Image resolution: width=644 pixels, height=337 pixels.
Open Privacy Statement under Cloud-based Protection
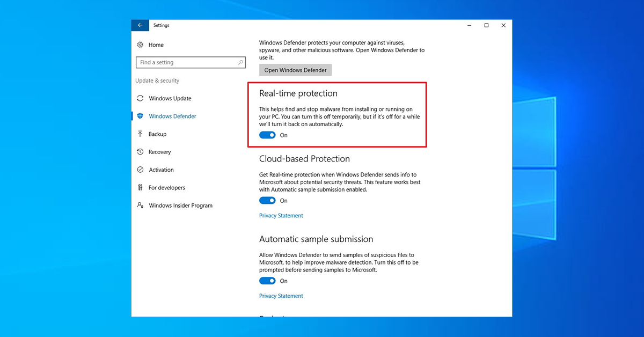point(281,216)
